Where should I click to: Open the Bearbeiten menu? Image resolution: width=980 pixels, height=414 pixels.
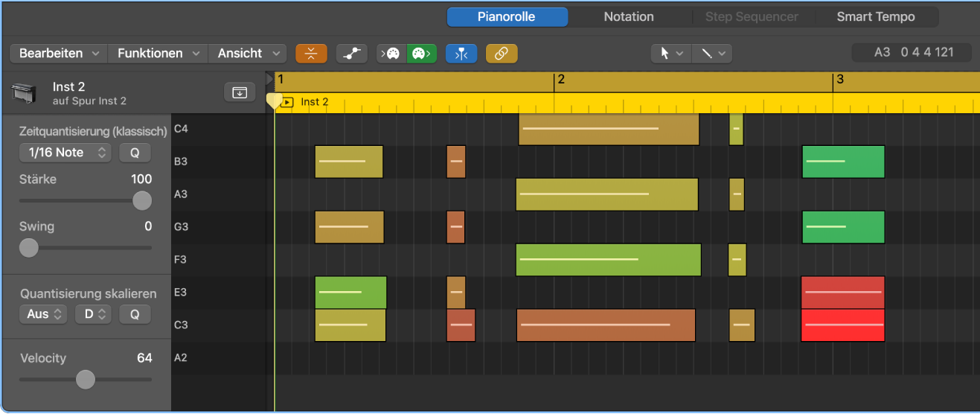point(59,54)
